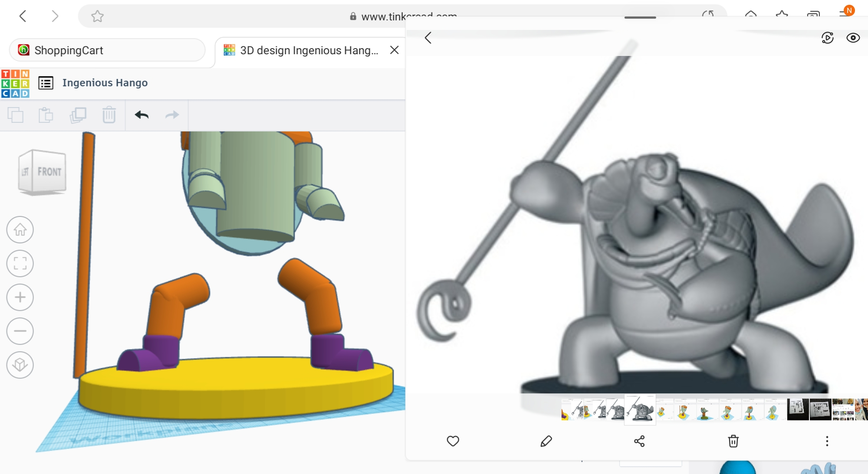The width and height of the screenshot is (868, 474).
Task: Undo the last action in Tinkercad
Action: 141,115
